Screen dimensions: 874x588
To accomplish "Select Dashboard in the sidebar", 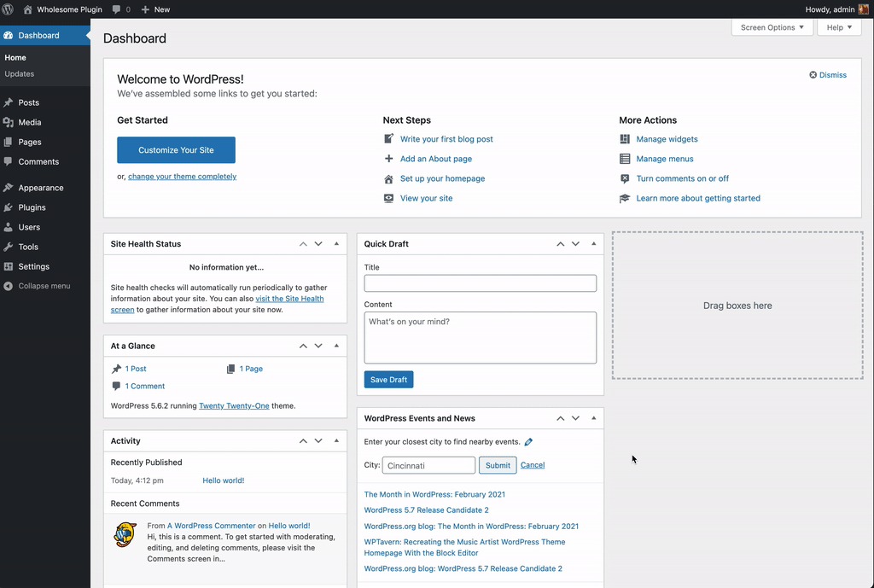I will pyautogui.click(x=45, y=35).
